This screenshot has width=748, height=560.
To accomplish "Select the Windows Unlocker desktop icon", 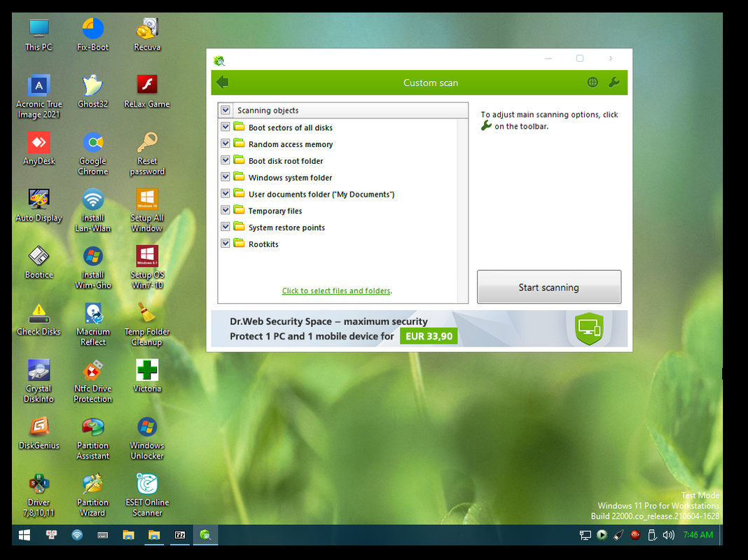I will pyautogui.click(x=147, y=438).
